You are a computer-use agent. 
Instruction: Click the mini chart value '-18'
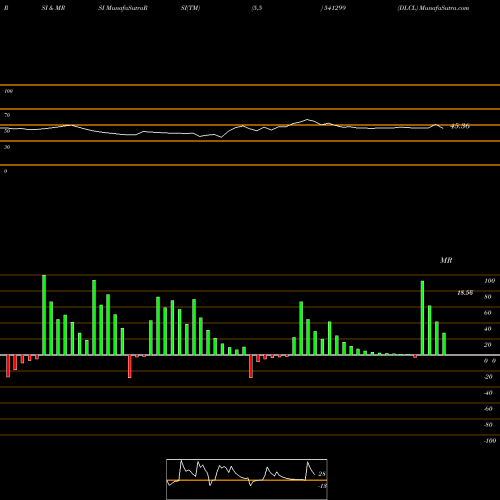click(323, 486)
